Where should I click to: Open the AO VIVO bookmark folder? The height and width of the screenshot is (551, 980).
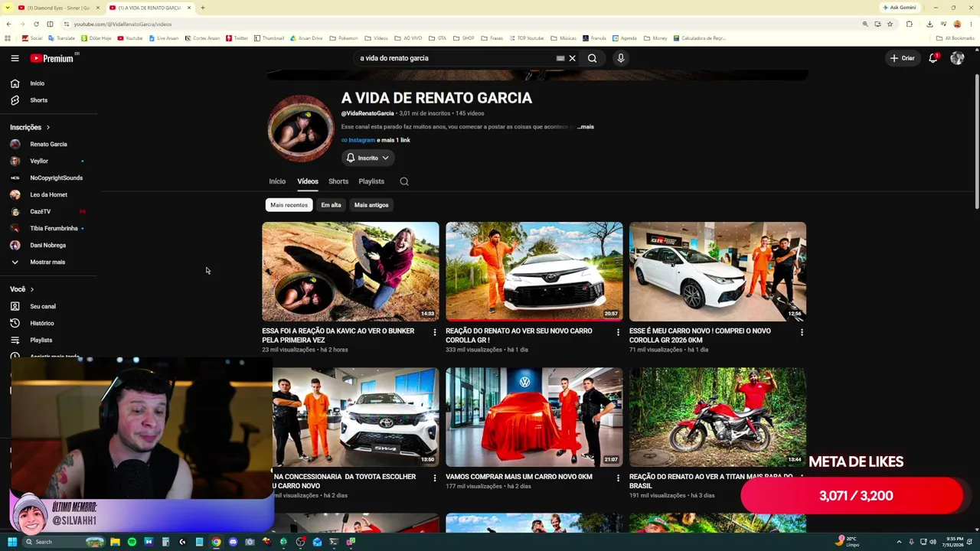point(408,38)
